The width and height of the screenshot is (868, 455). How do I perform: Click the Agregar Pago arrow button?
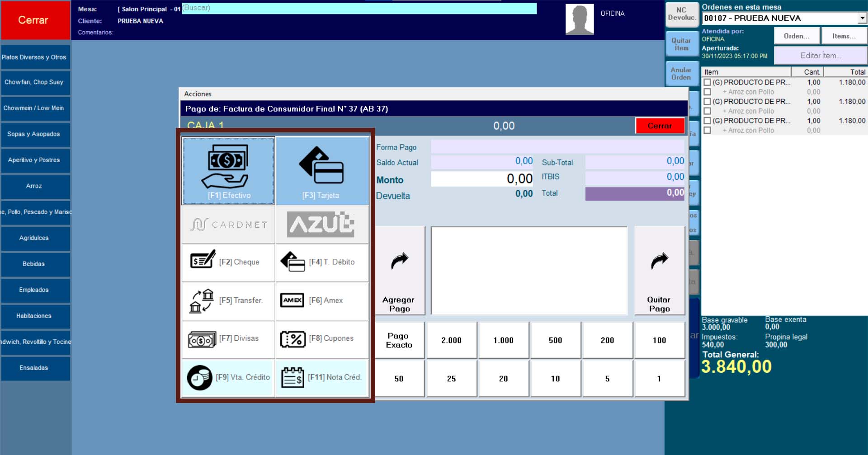399,271
